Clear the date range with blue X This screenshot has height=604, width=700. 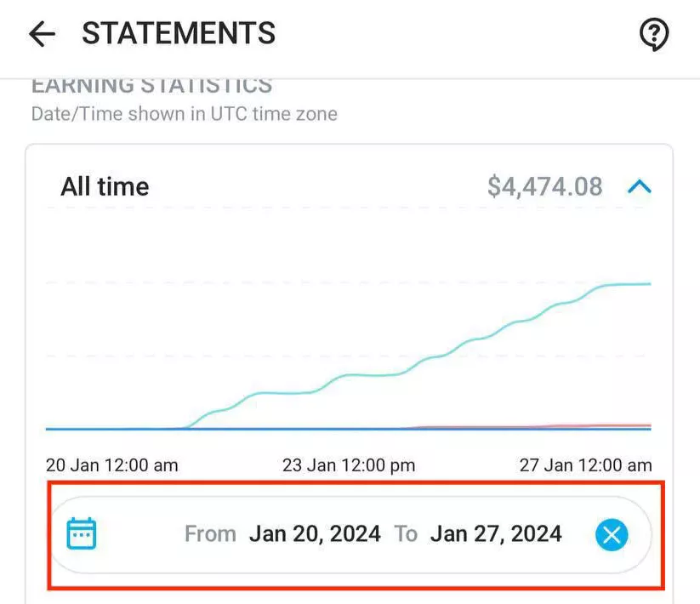tap(612, 535)
